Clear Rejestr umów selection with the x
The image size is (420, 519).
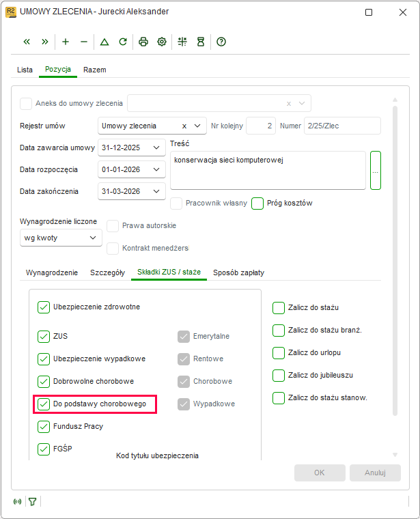click(x=184, y=126)
